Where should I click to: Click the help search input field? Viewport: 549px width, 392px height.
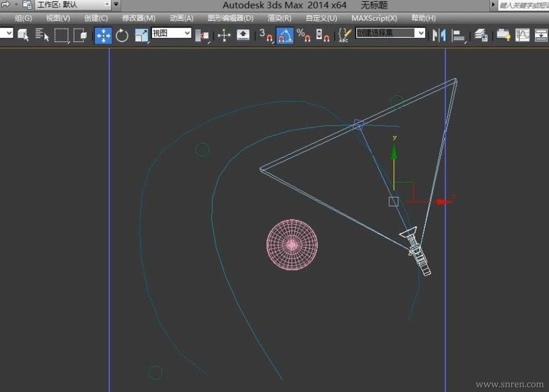pos(523,5)
